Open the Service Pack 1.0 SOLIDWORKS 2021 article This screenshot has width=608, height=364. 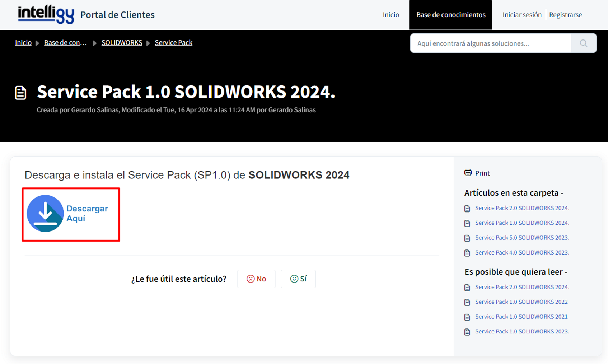tap(521, 317)
